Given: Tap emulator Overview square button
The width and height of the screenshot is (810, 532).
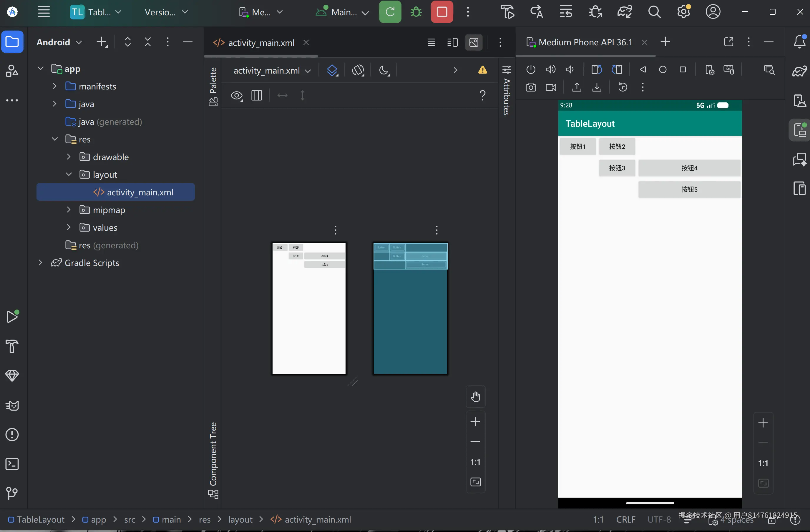Looking at the screenshot, I should click(683, 70).
